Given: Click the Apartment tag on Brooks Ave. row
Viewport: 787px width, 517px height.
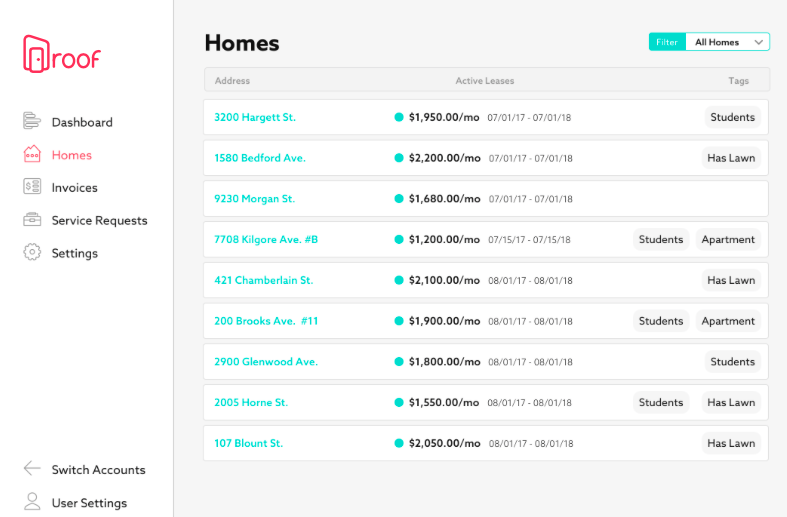Looking at the screenshot, I should [x=728, y=321].
